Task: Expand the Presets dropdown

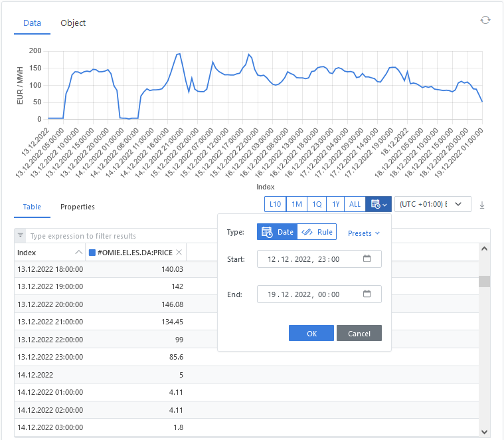Action: [x=364, y=233]
